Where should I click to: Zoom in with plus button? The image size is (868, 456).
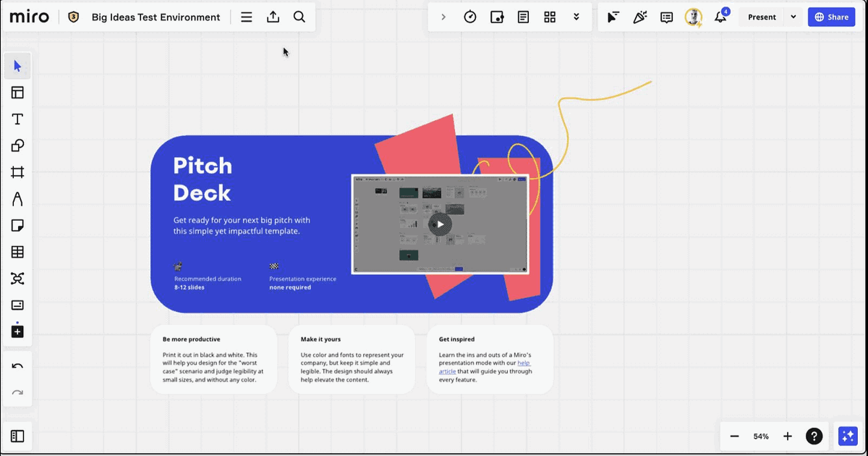(x=788, y=436)
